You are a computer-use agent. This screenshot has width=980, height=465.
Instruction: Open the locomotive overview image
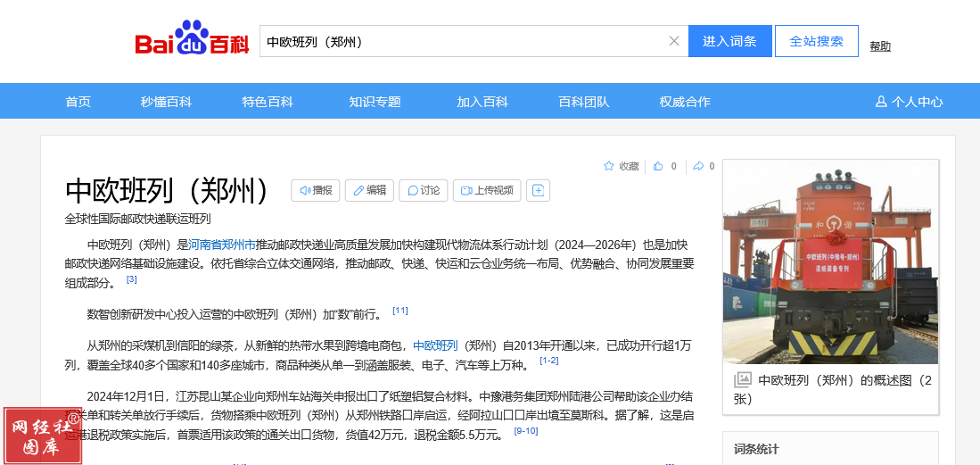(830, 262)
